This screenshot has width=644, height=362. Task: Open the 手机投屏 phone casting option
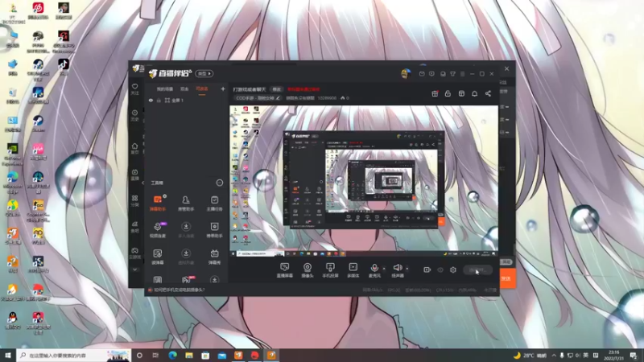click(x=330, y=270)
